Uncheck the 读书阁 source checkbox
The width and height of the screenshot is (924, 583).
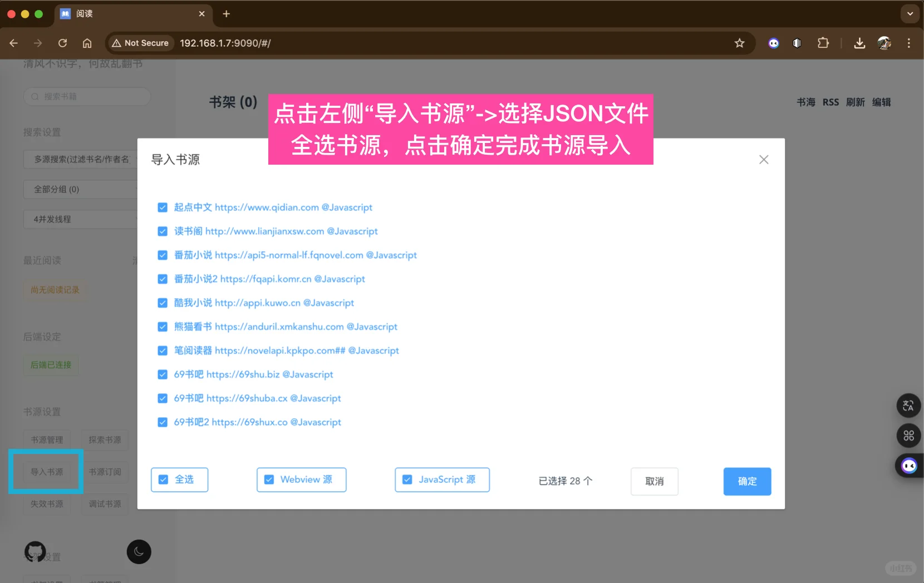163,231
